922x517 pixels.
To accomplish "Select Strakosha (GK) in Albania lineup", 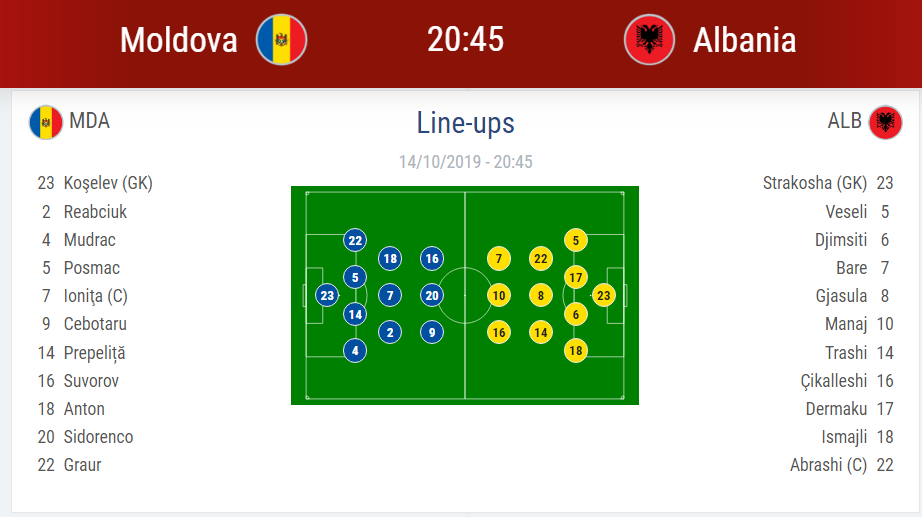I will point(814,183).
